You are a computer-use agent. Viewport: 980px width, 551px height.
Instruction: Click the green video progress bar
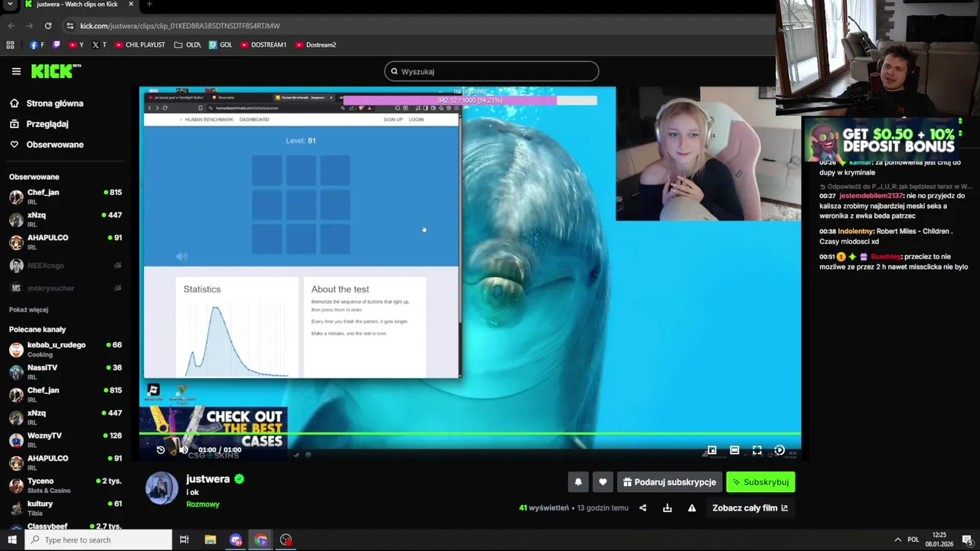pyautogui.click(x=470, y=434)
